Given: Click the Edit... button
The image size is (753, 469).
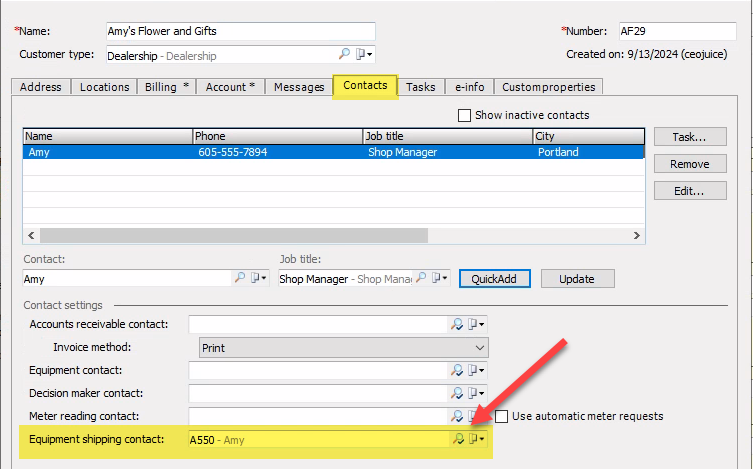Looking at the screenshot, I should tap(690, 191).
